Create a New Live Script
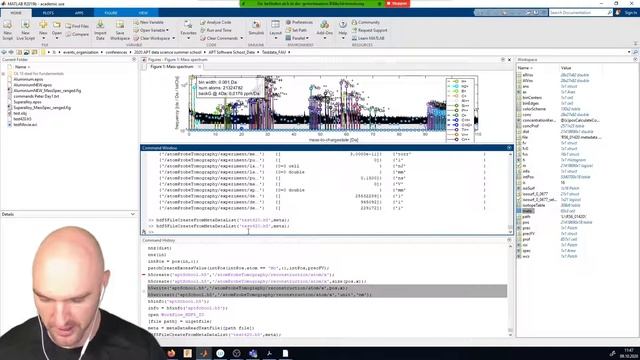The image size is (640, 360). pyautogui.click(x=25, y=31)
